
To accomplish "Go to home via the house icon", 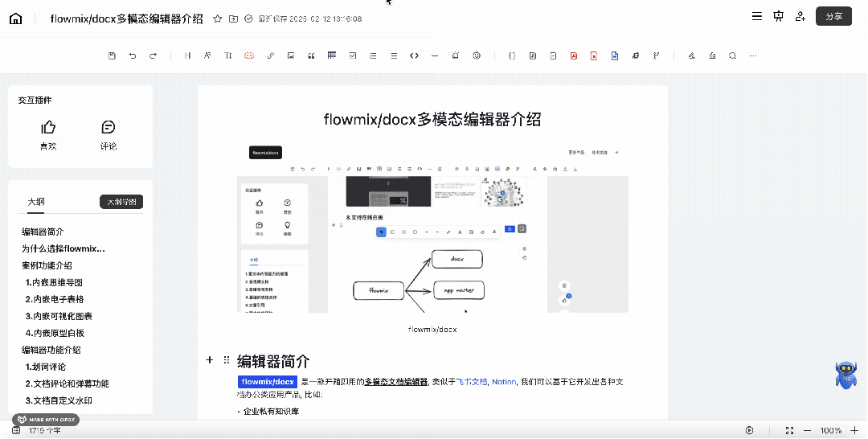I will (16, 18).
